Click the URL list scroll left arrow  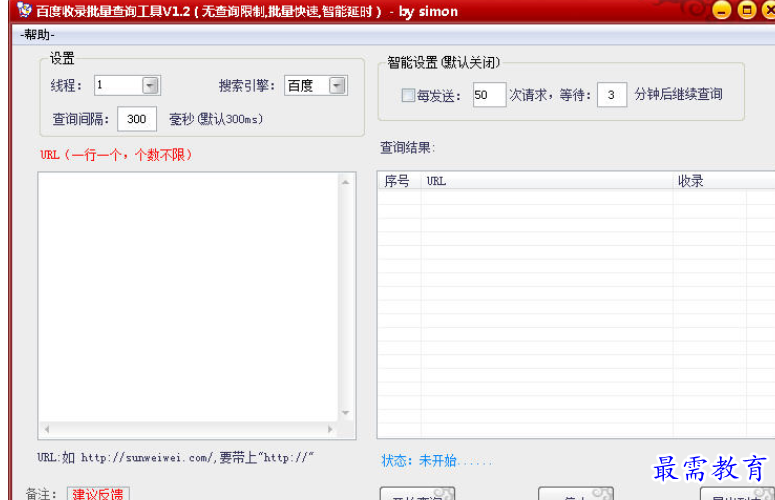pos(46,429)
